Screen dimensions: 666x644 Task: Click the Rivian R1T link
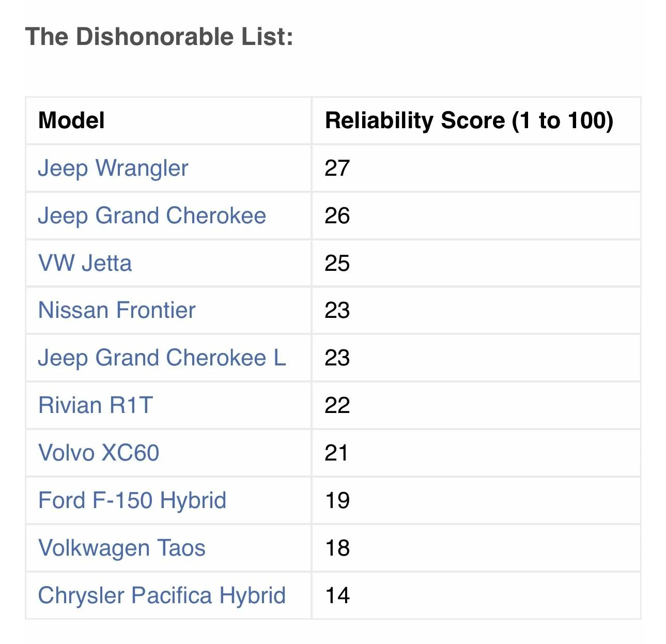coord(96,406)
